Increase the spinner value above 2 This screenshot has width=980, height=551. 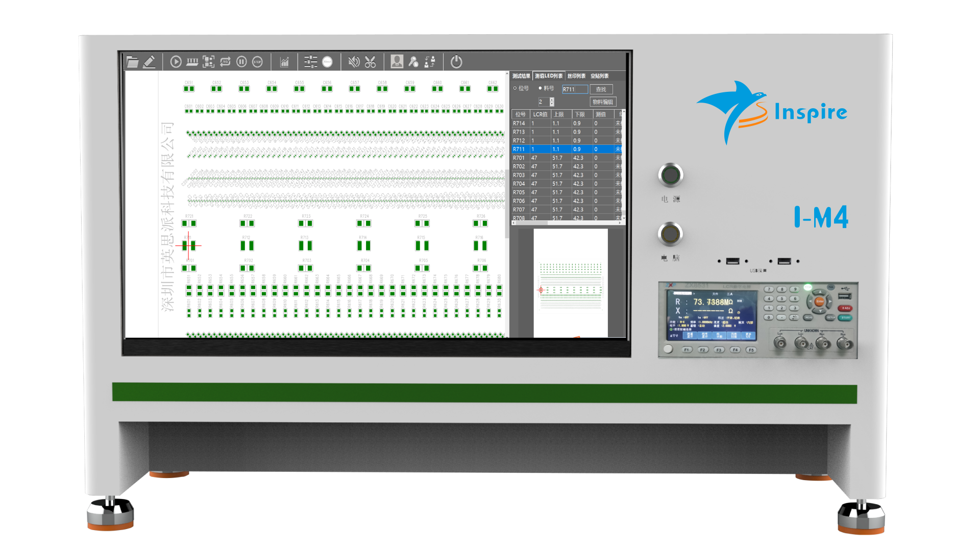[552, 99]
